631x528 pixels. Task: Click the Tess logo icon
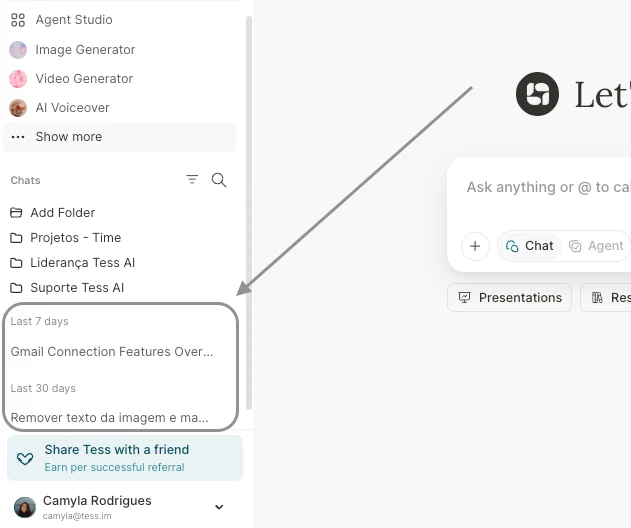[537, 94]
